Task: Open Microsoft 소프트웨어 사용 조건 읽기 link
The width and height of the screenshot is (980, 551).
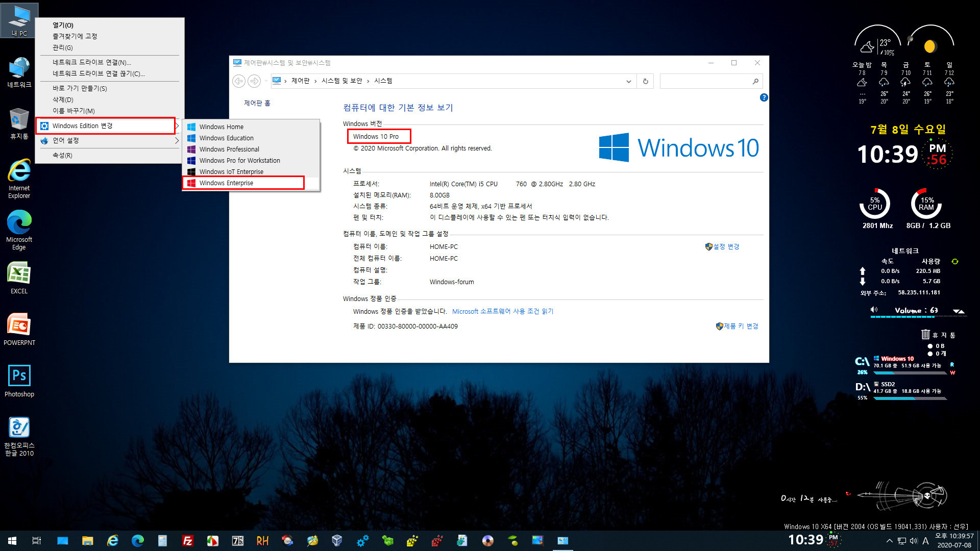Action: pos(503,311)
